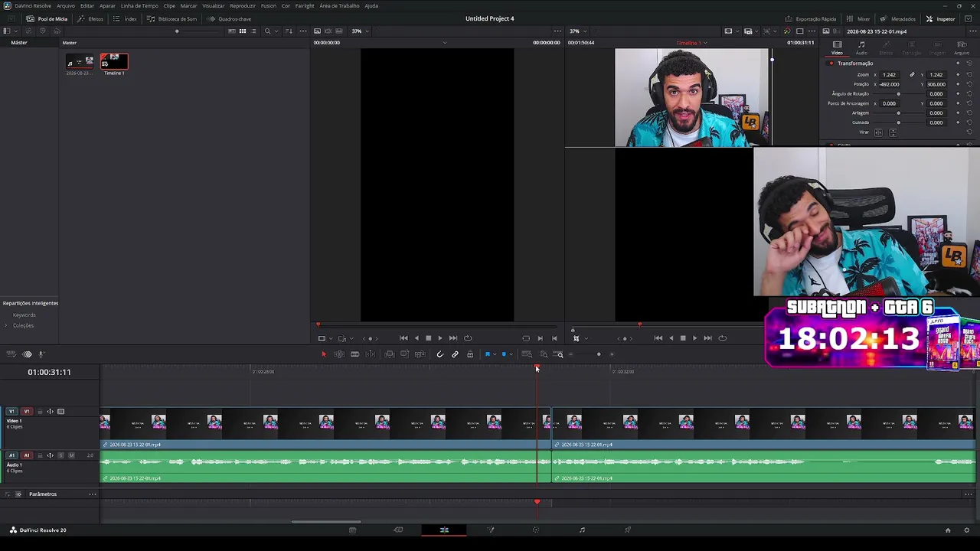This screenshot has width=980, height=551.
Task: Toggle loop in the timeline viewer
Action: click(722, 338)
